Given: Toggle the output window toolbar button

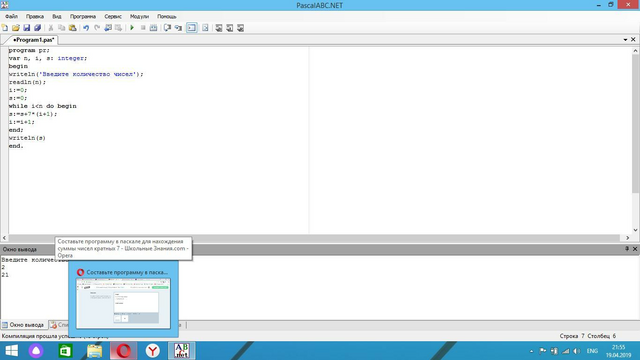Looking at the screenshot, I should pyautogui.click(x=191, y=28).
